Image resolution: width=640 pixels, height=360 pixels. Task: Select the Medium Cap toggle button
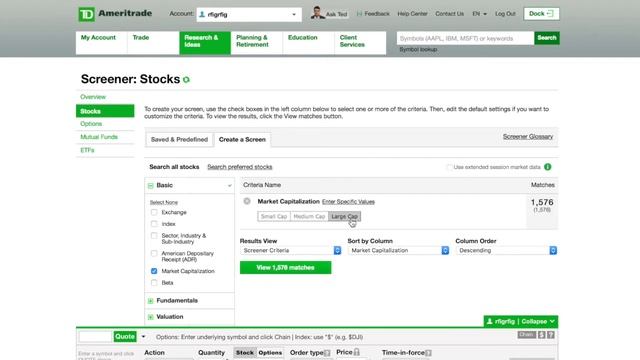click(309, 216)
